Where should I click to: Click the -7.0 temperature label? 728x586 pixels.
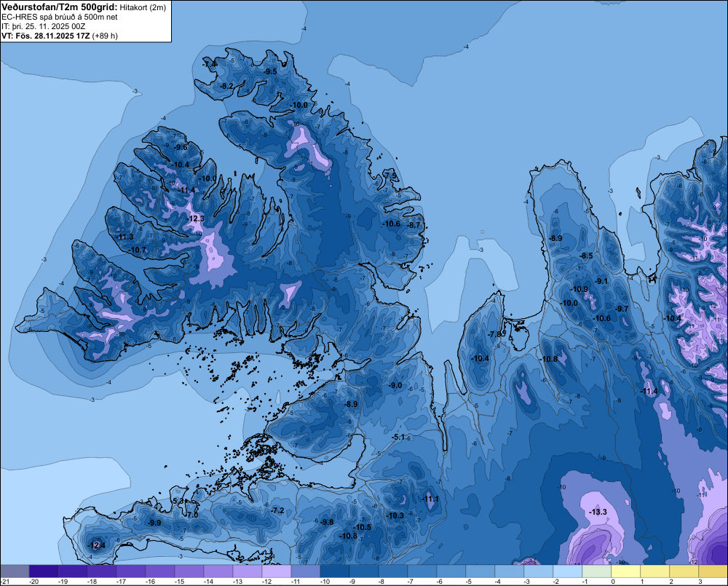click(191, 515)
